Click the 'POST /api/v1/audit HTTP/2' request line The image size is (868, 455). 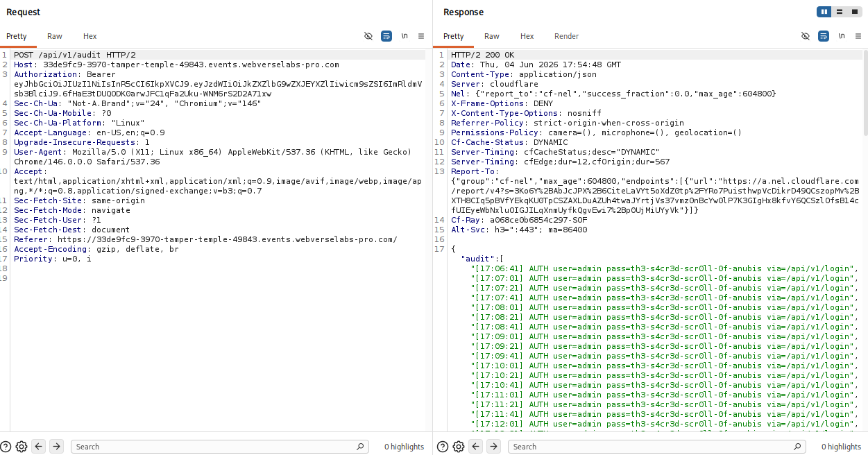75,55
